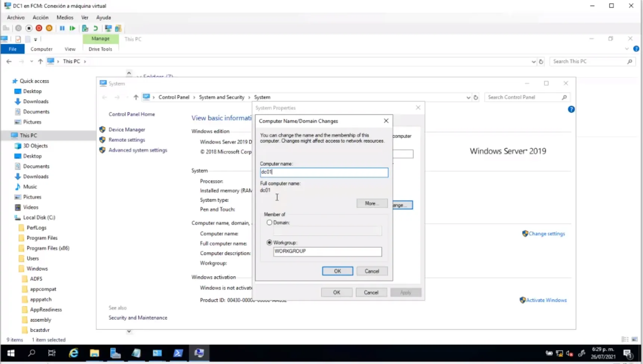Expand the This PC address history dropdown
The image size is (643, 364).
coord(533,62)
